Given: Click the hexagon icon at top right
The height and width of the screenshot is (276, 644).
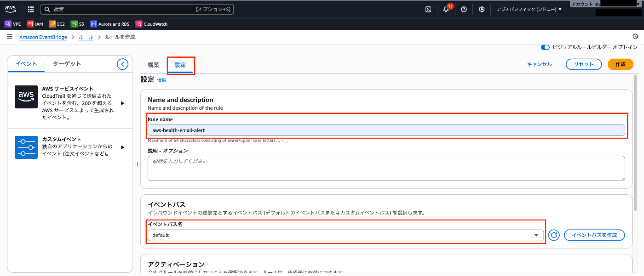Looking at the screenshot, I should (x=635, y=37).
